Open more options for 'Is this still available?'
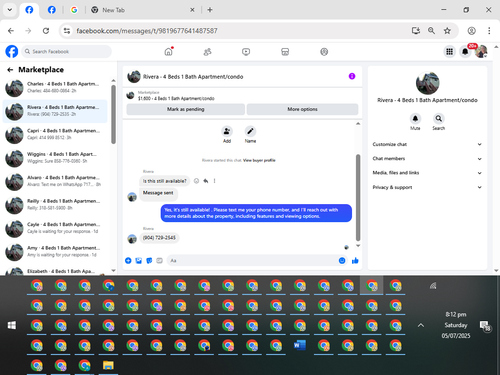 (214, 181)
